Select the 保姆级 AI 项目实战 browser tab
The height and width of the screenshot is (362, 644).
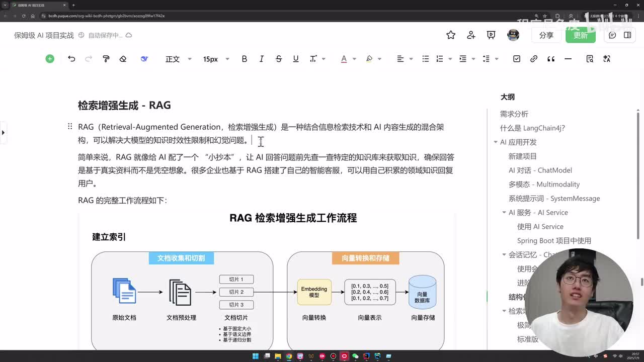(x=39, y=5)
